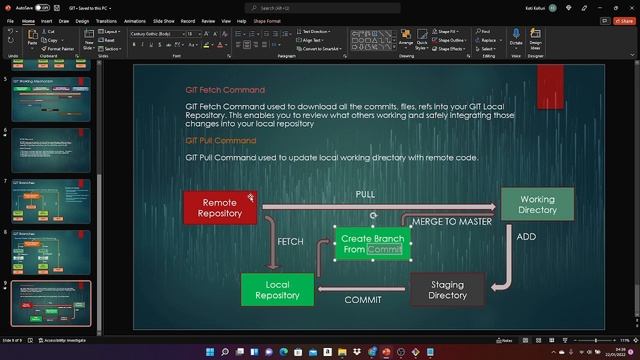Open the Slide Show tab
The width and height of the screenshot is (640, 360).
(x=164, y=21)
